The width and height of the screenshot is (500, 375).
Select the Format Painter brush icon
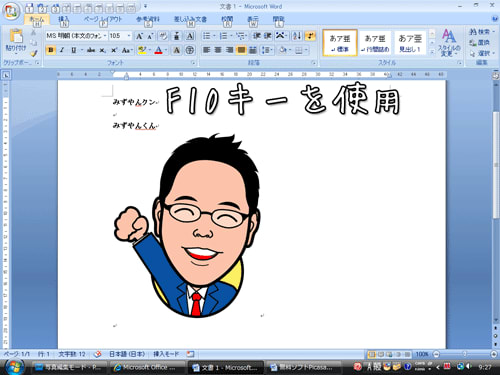(x=34, y=53)
